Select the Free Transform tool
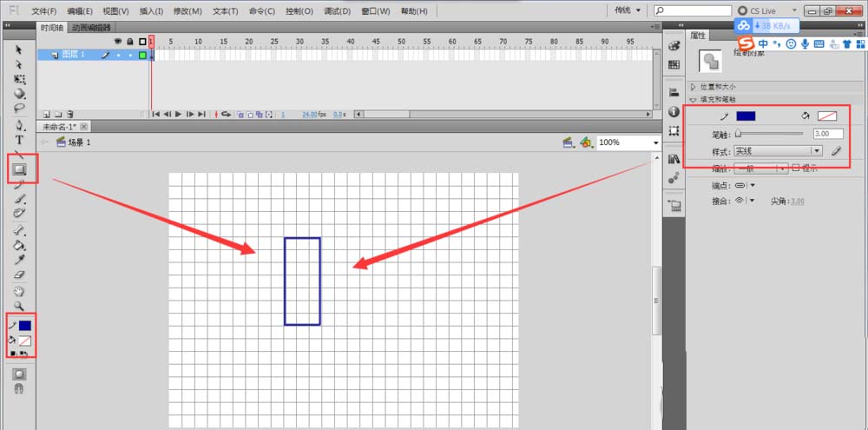The image size is (868, 430). [19, 79]
